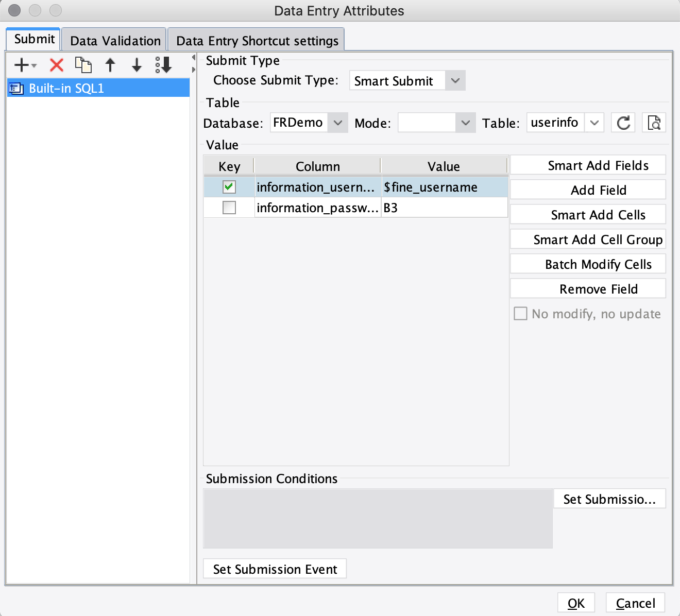680x616 pixels.
Task: Open the Data Entry Shortcut settings tab
Action: coord(257,41)
